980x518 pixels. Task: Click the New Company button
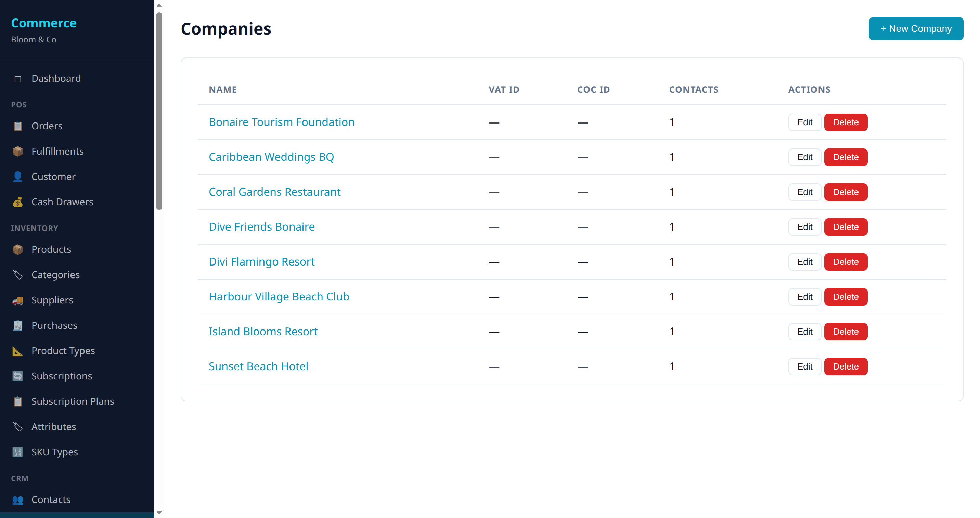[x=916, y=28]
